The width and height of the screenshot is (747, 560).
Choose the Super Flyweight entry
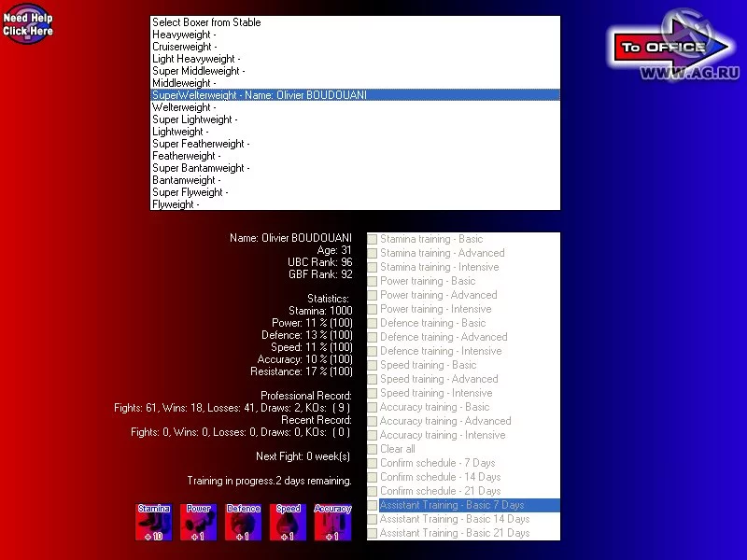click(x=355, y=192)
